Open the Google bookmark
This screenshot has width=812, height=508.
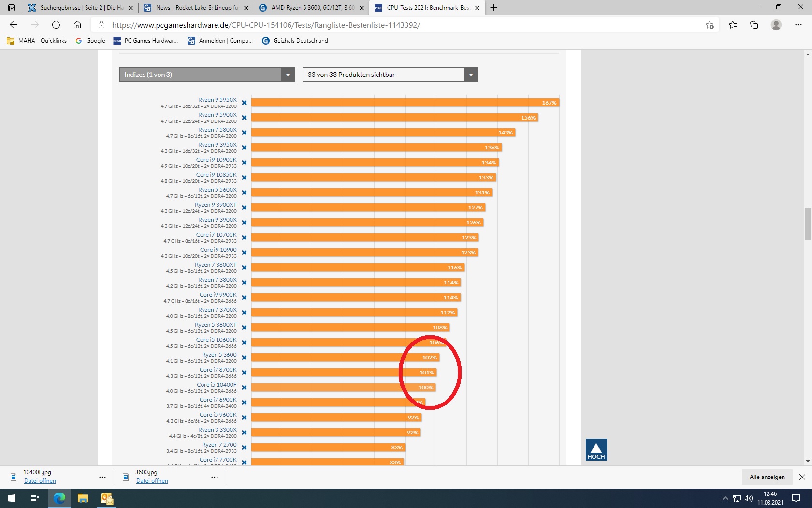tap(90, 41)
